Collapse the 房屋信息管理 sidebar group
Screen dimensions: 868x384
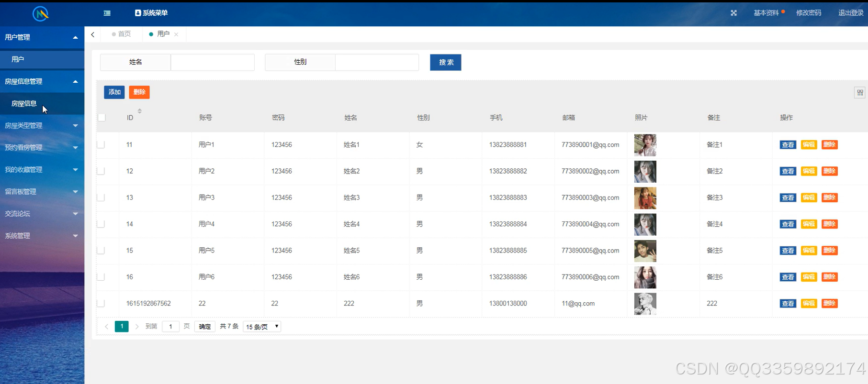(42, 81)
